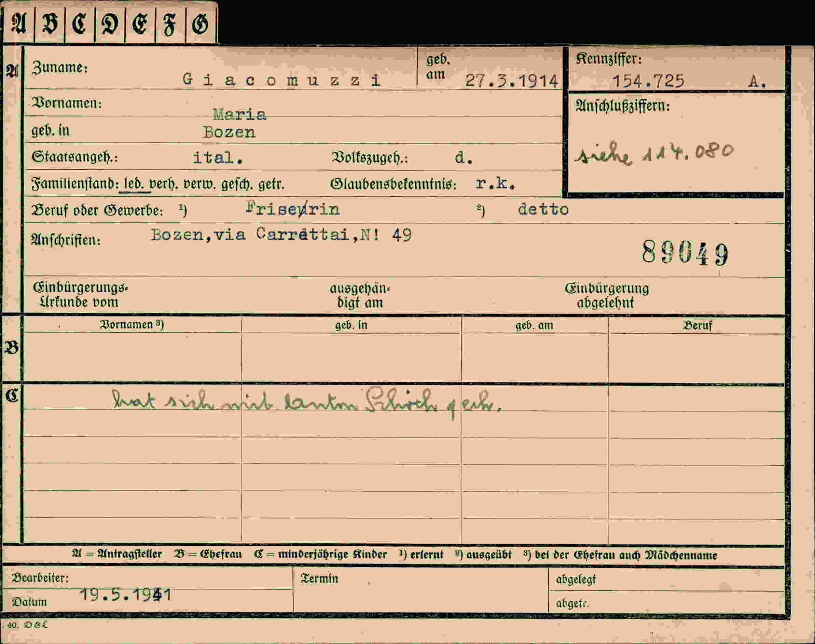Click the religion value 'r.k.'

click(495, 183)
